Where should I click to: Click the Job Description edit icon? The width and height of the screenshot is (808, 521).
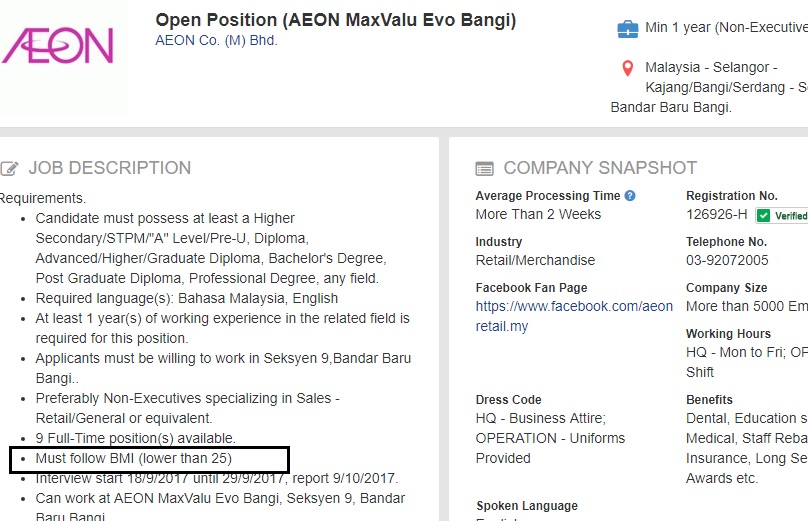9,169
